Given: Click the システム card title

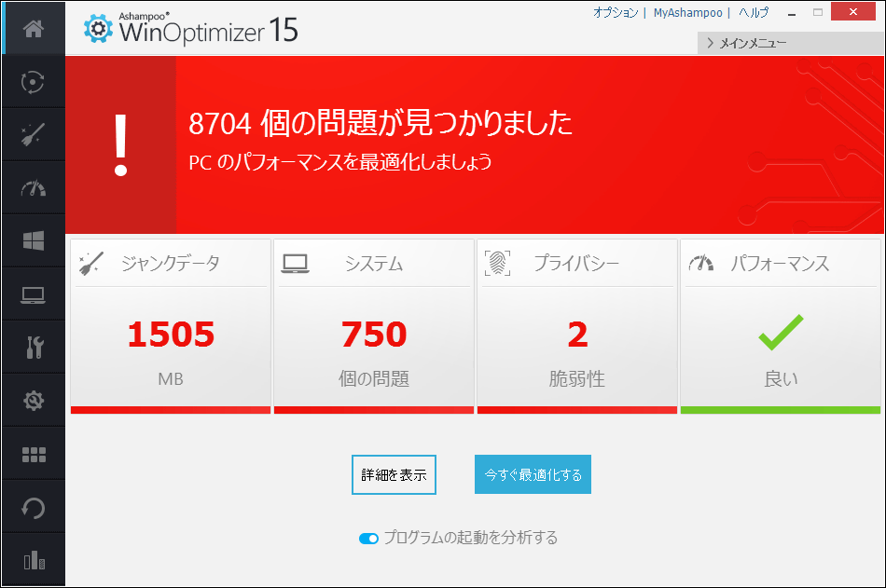Looking at the screenshot, I should pos(374,263).
